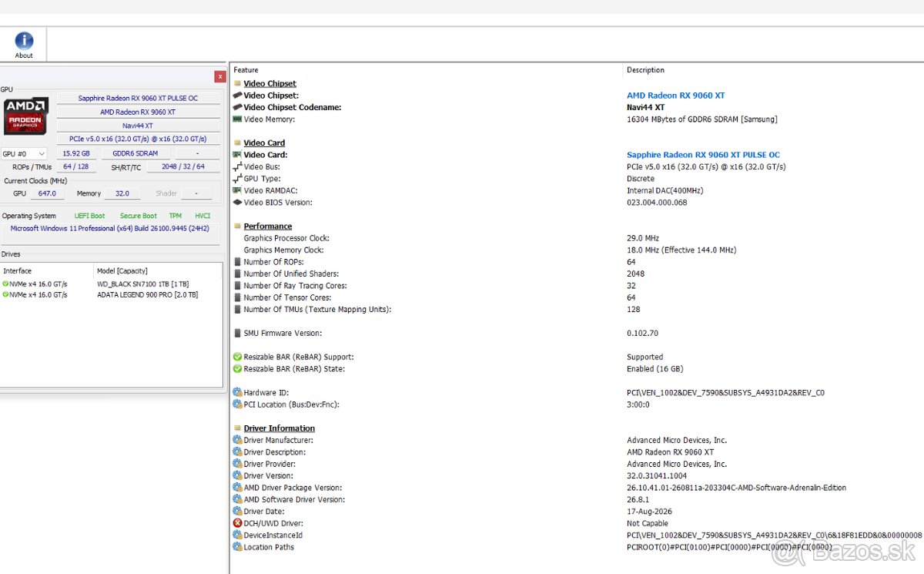Click the icon beside Video BIOS Version
This screenshot has height=574, width=924.
tap(237, 202)
